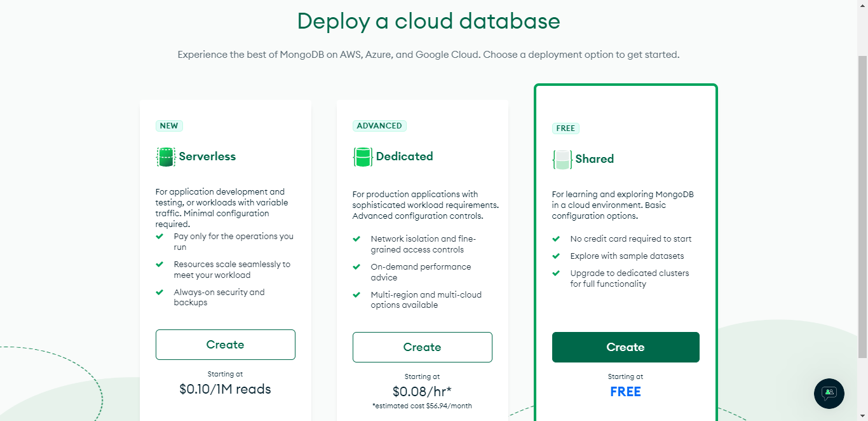The image size is (868, 421).
Task: Click checkmark beside 'No credit card required'
Action: [556, 238]
